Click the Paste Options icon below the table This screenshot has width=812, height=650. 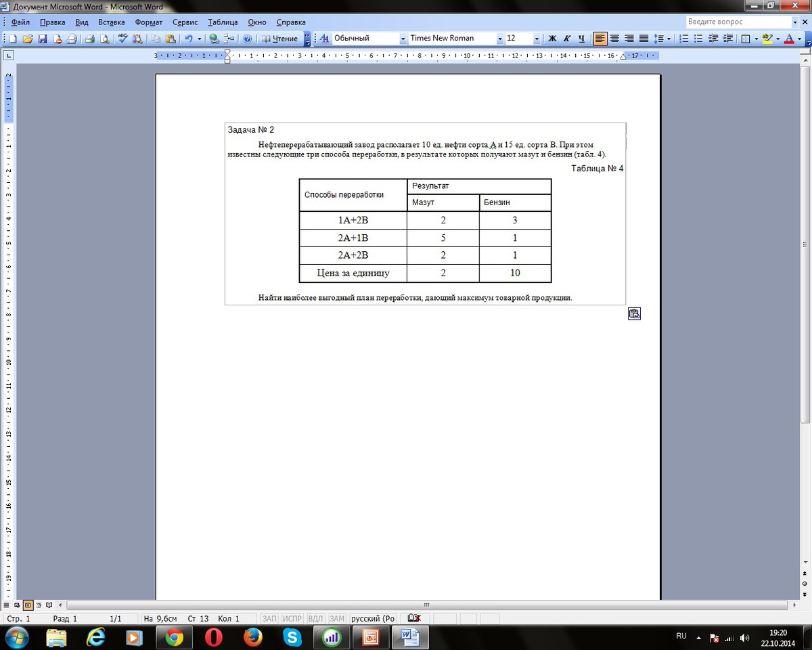click(634, 313)
